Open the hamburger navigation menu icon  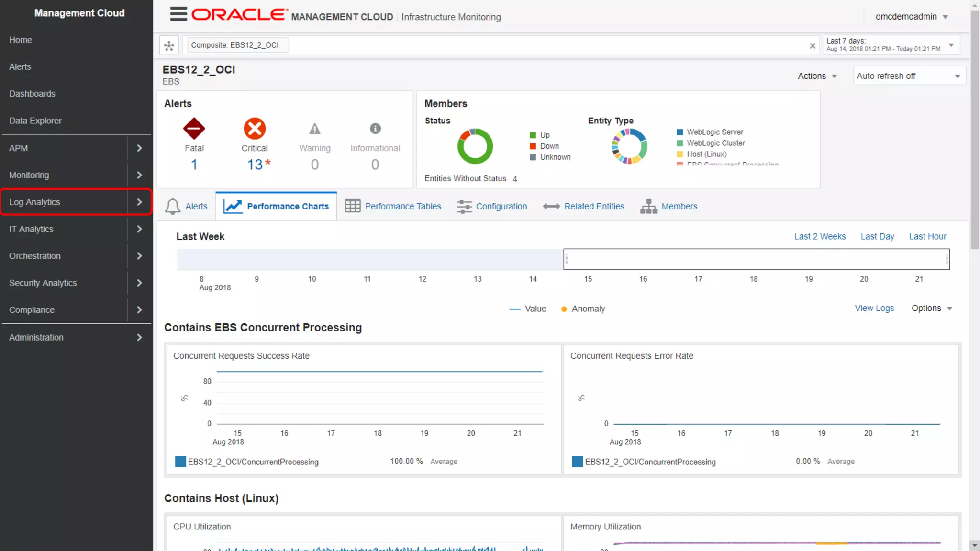(178, 14)
